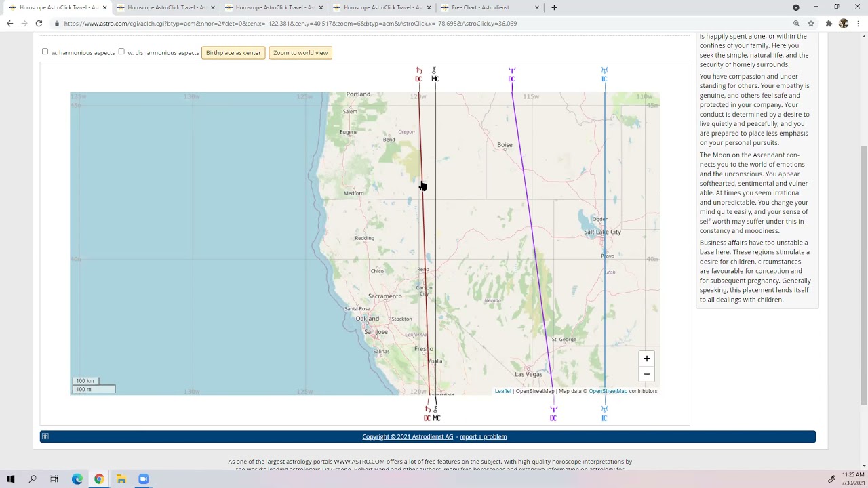This screenshot has width=868, height=488.
Task: Click Fresno on the map
Action: [423, 349]
